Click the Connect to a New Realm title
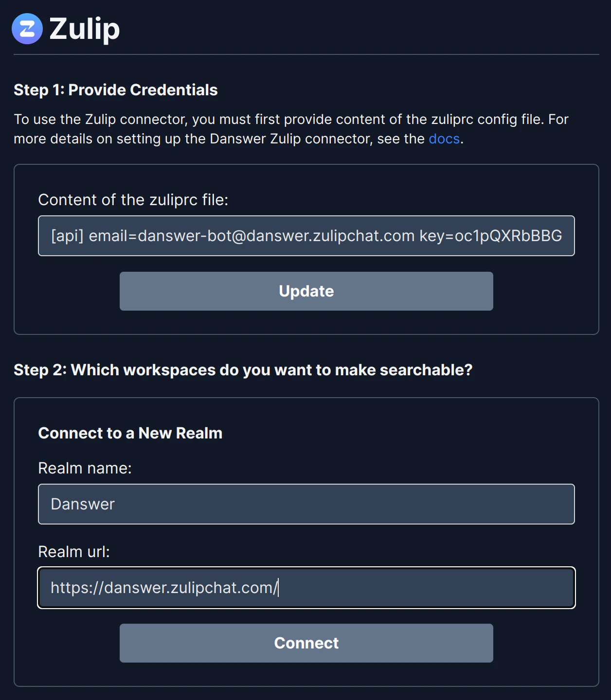611x700 pixels. point(130,433)
